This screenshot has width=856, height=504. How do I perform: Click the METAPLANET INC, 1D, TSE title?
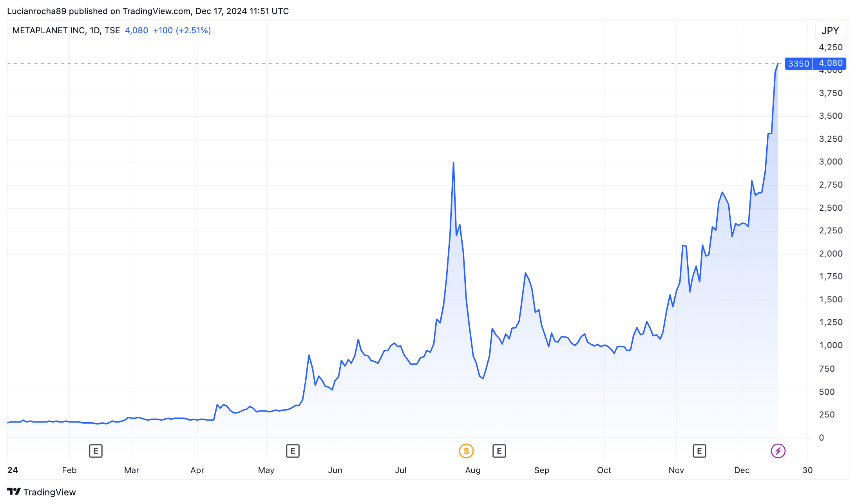[x=66, y=31]
